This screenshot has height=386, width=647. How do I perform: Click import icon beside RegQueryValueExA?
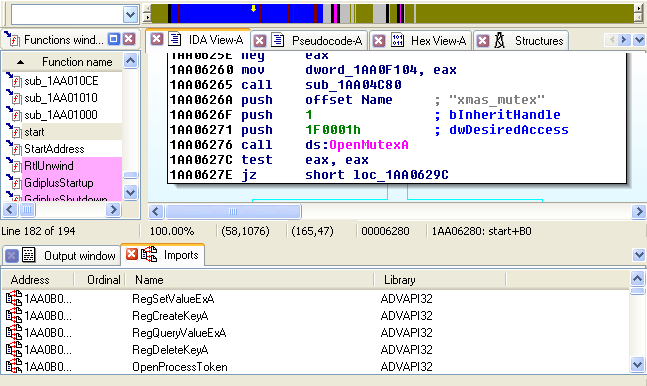(14, 332)
